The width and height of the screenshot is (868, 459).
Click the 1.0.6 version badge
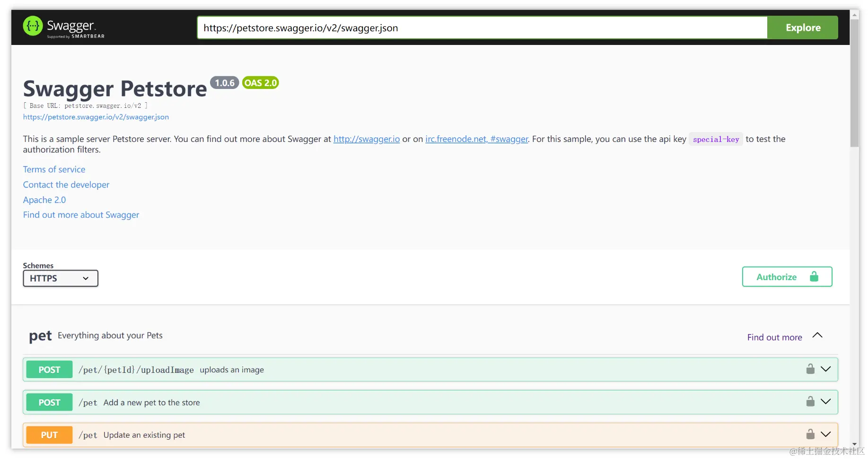point(225,82)
